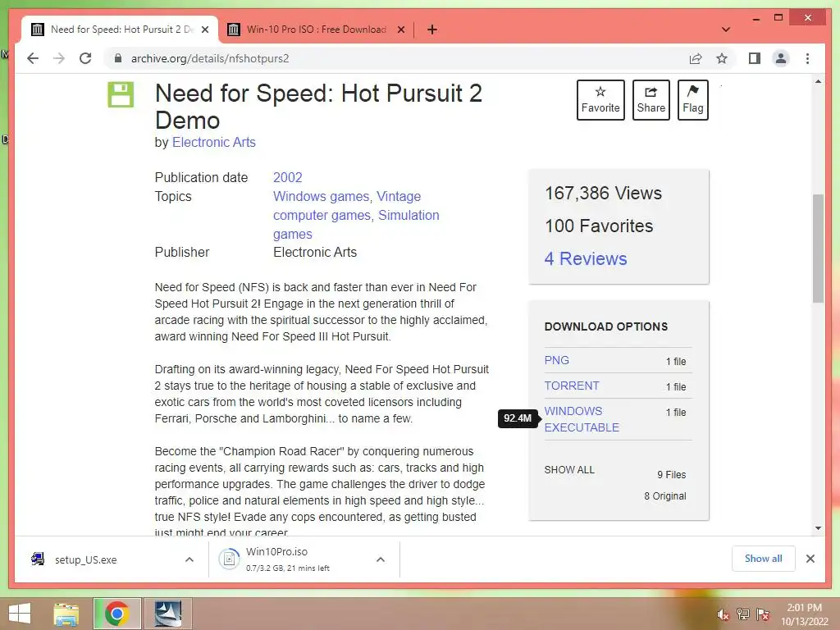Open taskbar clock showing 2:01 PM
840x630 pixels.
tap(804, 614)
